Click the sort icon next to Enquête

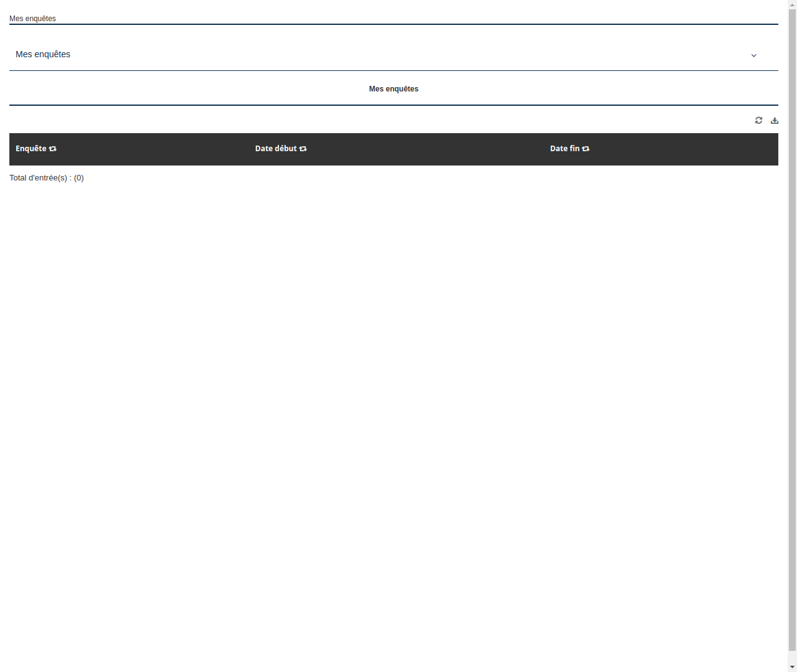pos(52,149)
